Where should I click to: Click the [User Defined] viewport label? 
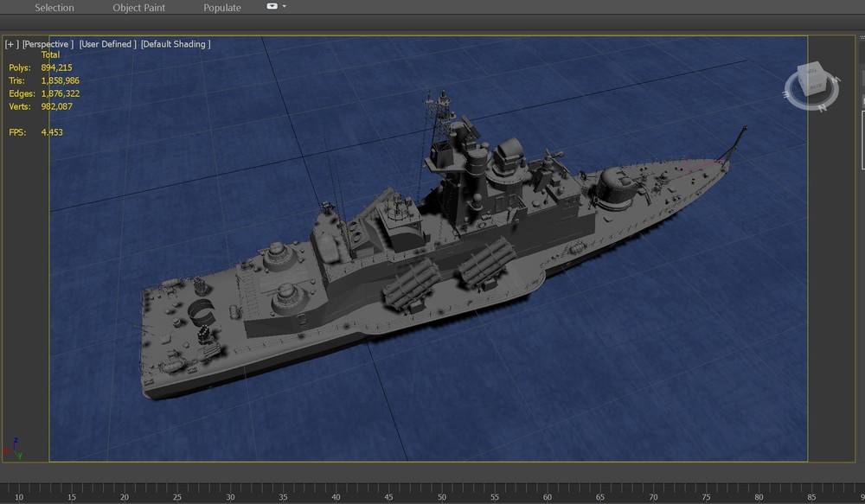click(107, 43)
